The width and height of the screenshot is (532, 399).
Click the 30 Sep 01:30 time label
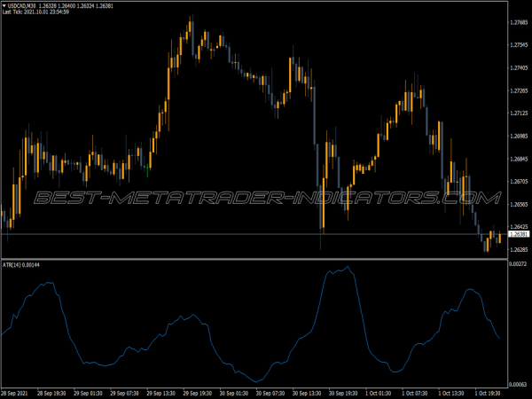click(x=234, y=394)
